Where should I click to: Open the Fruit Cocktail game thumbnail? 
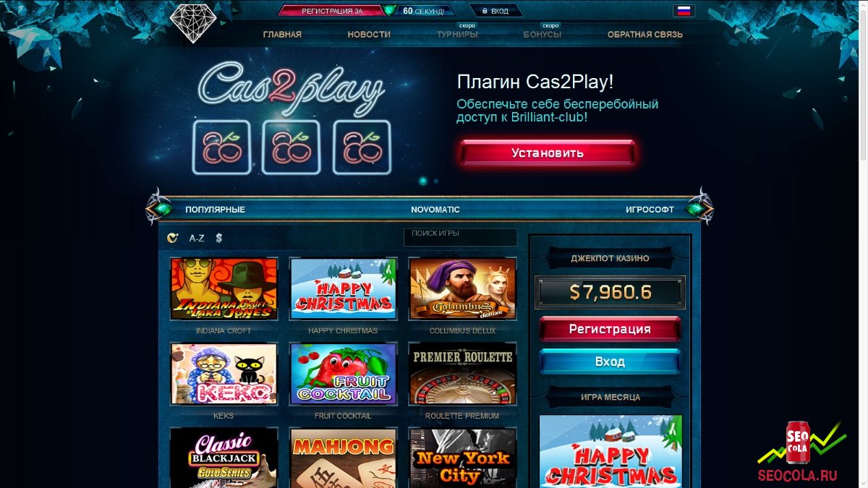[344, 373]
